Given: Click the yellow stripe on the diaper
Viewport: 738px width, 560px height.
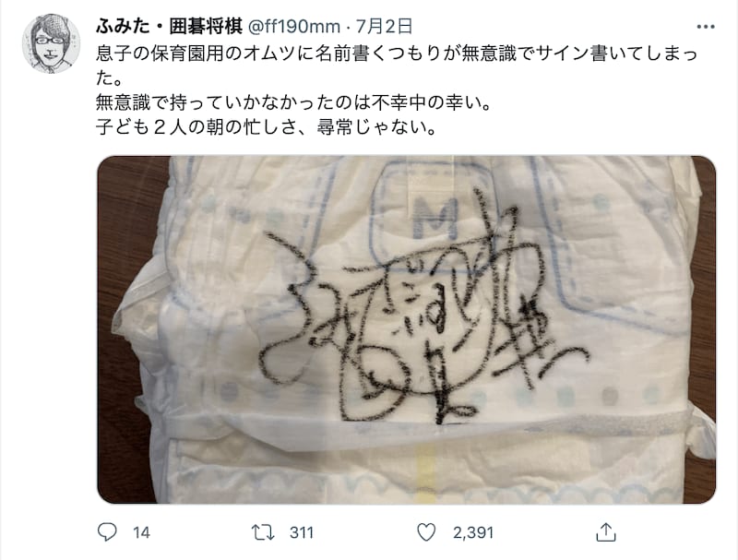Looking at the screenshot, I should coord(426,469).
